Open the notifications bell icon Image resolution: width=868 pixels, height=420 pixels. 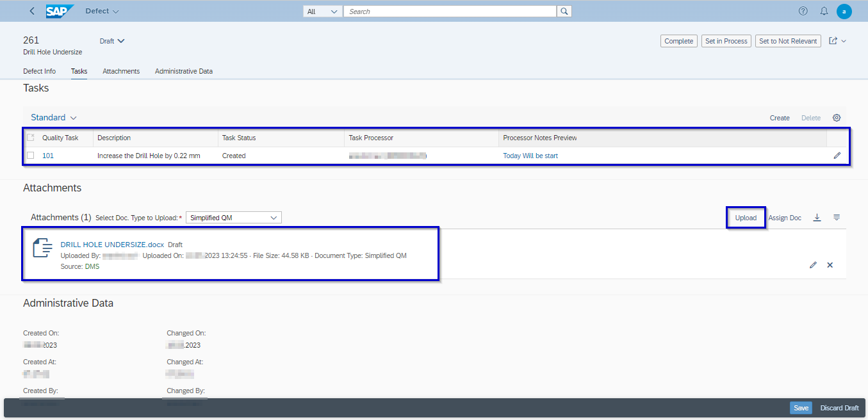pyautogui.click(x=824, y=11)
